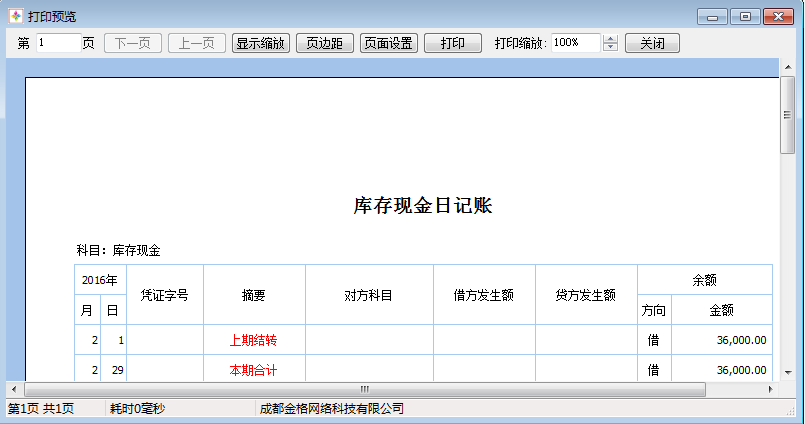
Task: Open the 页边距 margins settings
Action: 325,43
